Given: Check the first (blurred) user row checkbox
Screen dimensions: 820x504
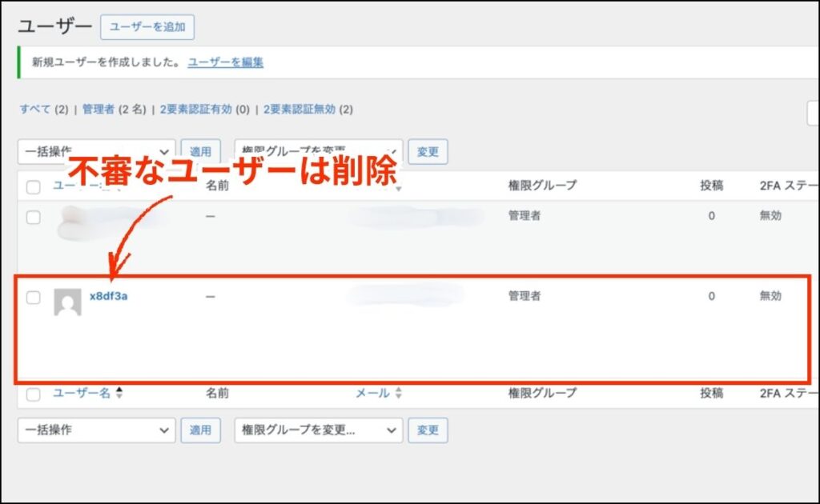Looking at the screenshot, I should pos(33,218).
